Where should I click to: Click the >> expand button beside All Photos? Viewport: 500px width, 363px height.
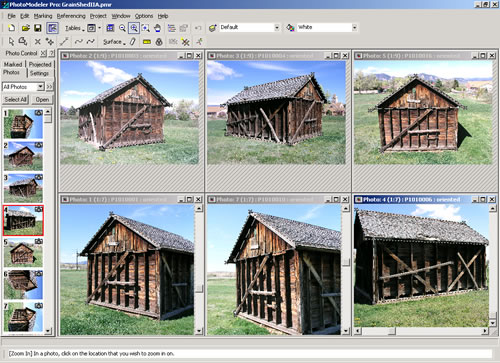[49, 87]
